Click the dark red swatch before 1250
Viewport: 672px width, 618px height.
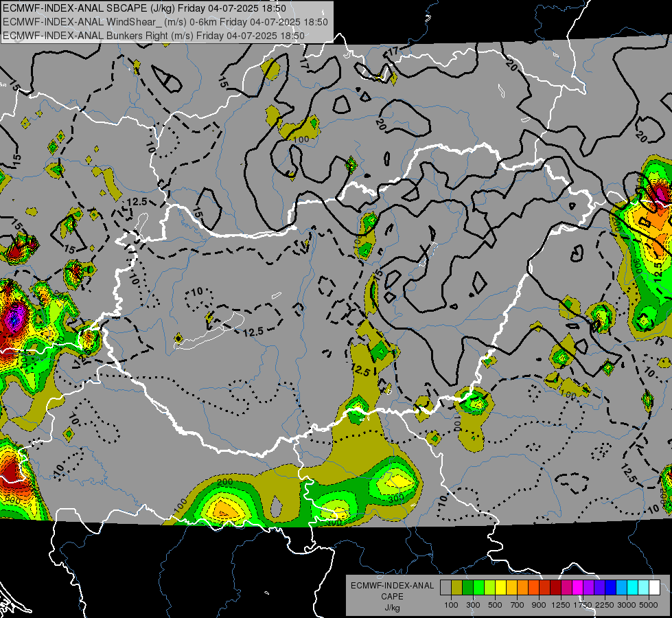555,588
